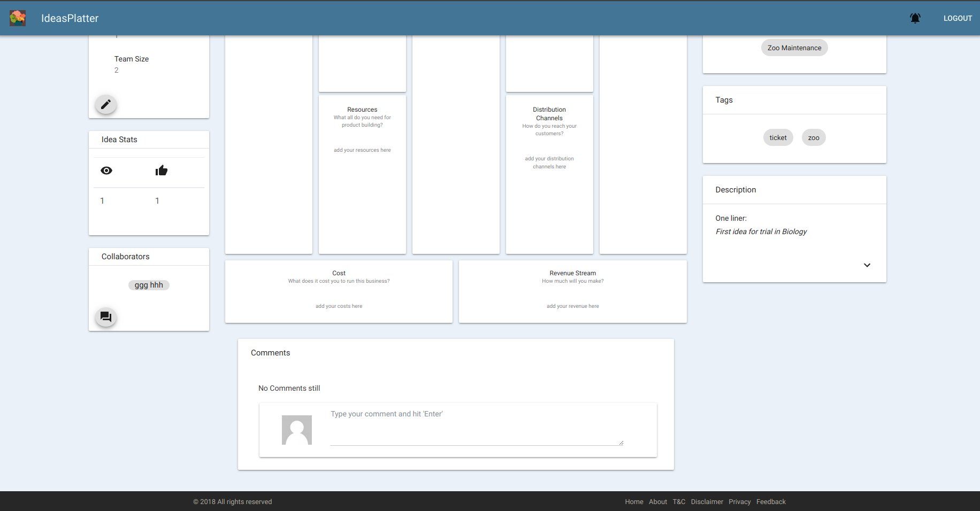Viewport: 980px width, 511px height.
Task: Open the T&C footer link
Action: point(679,502)
